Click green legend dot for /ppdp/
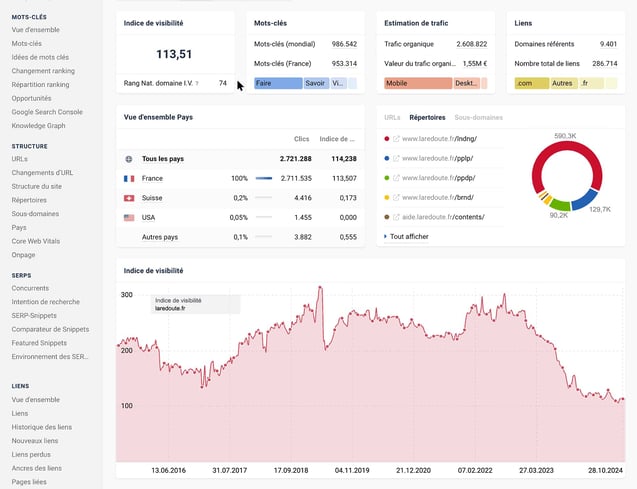The image size is (637, 489). [387, 178]
